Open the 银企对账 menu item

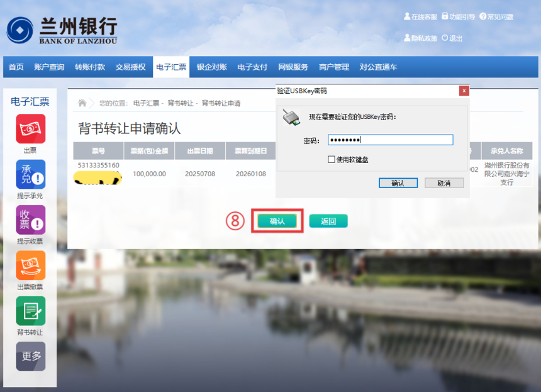[x=212, y=67]
